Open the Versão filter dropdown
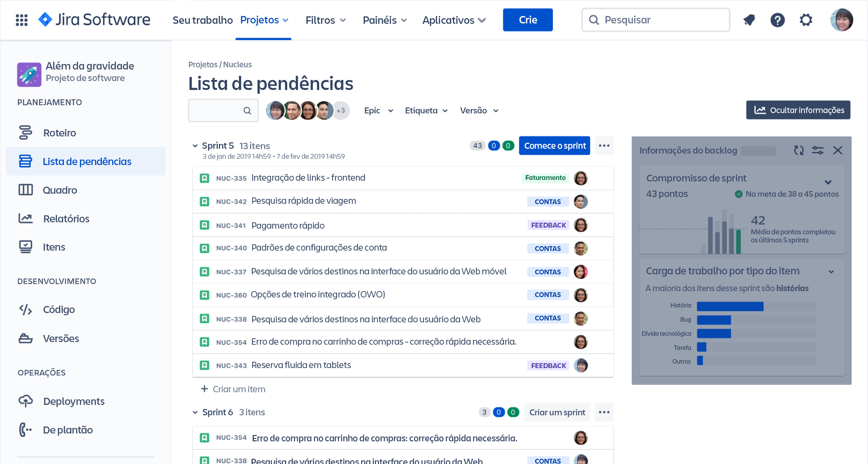Viewport: 868px width, 464px height. (x=479, y=110)
